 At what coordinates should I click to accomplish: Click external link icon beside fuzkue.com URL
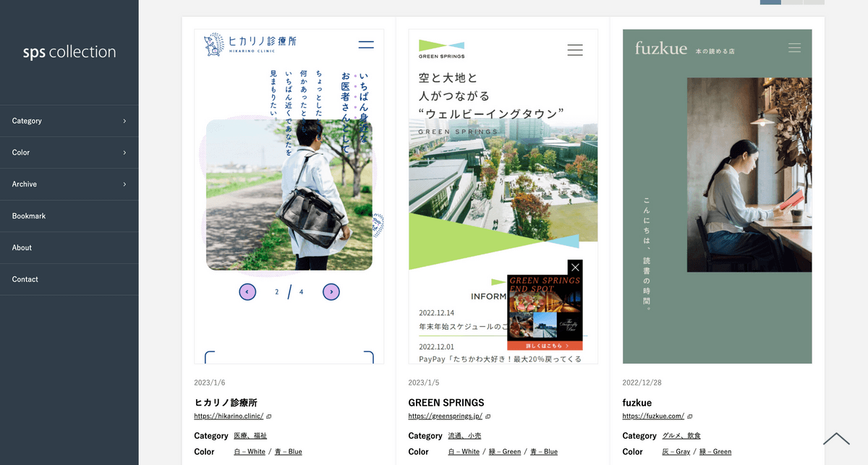click(690, 417)
